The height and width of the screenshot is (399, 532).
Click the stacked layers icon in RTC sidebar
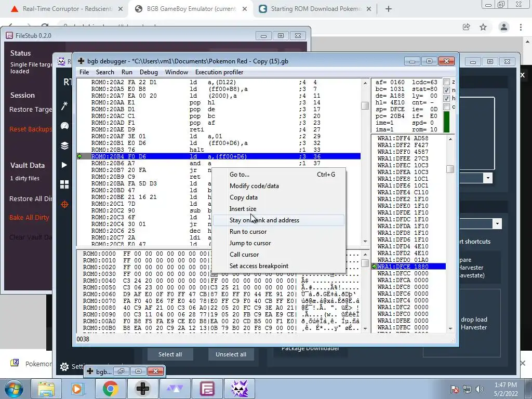click(x=64, y=145)
